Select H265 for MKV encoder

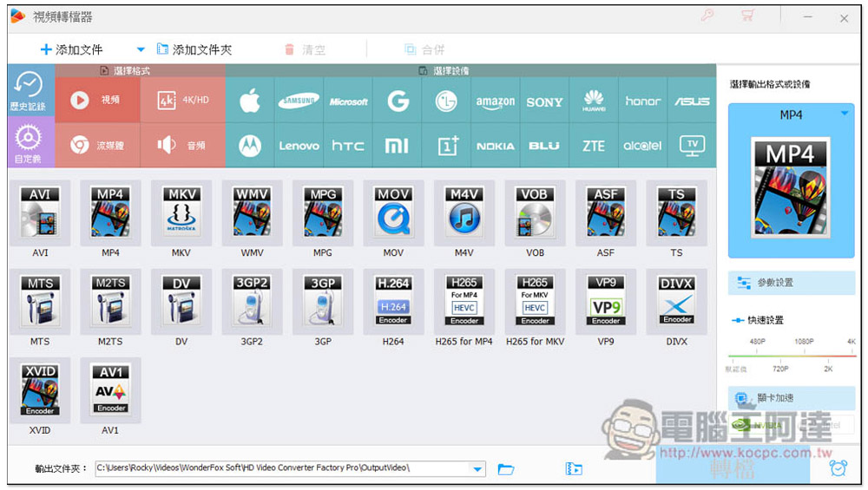click(535, 302)
